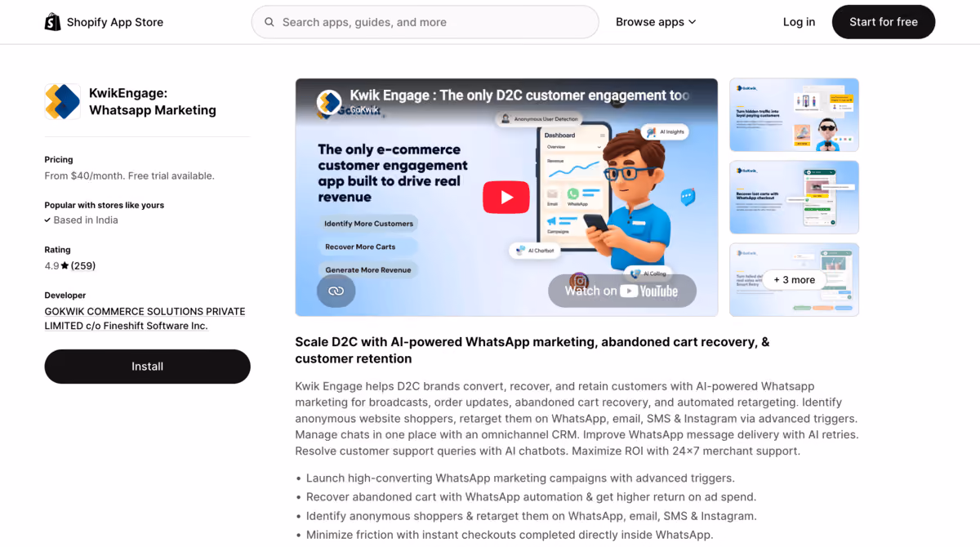This screenshot has height=547, width=980.
Task: Click the Identify anonymous shoppers bullet
Action: pos(532,516)
